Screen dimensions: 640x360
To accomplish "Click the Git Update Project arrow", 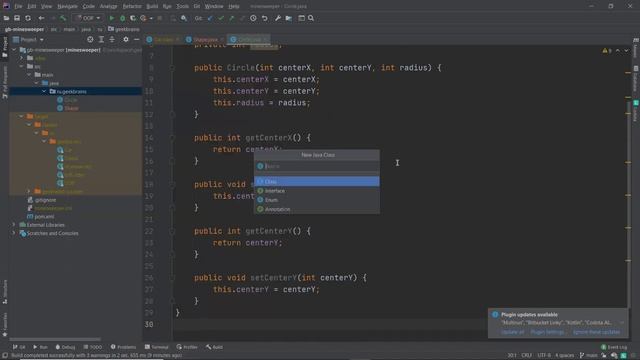I will point(210,18).
